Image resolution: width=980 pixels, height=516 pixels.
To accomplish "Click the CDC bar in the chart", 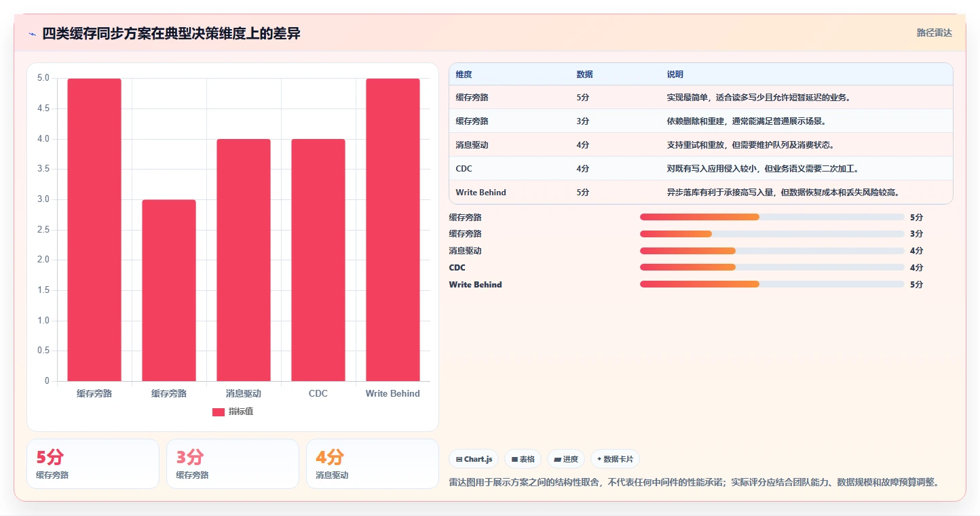I will (x=318, y=260).
